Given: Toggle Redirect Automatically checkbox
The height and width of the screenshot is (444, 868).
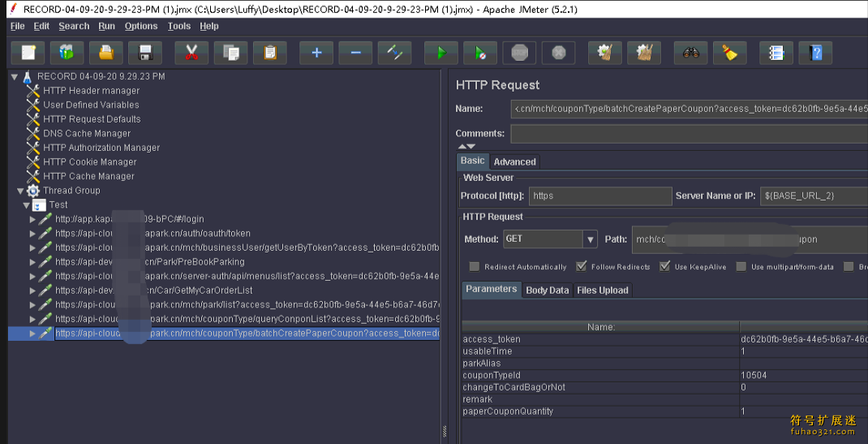Looking at the screenshot, I should [x=475, y=267].
